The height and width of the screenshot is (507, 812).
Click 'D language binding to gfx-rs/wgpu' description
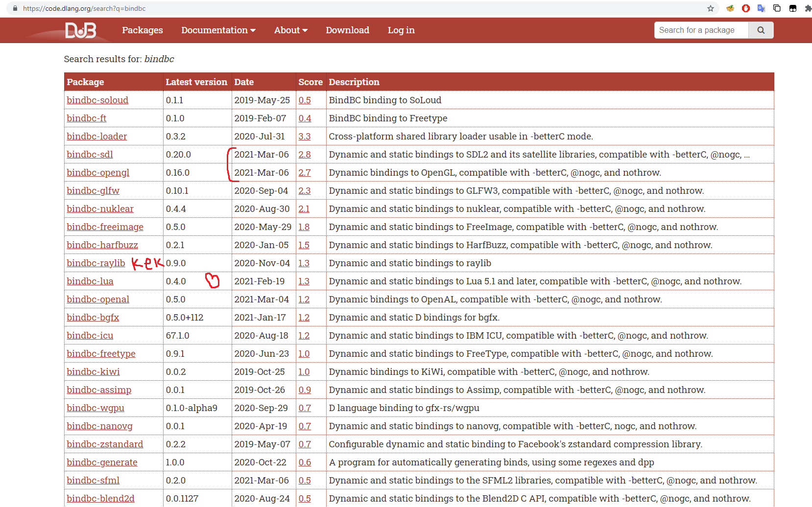404,408
